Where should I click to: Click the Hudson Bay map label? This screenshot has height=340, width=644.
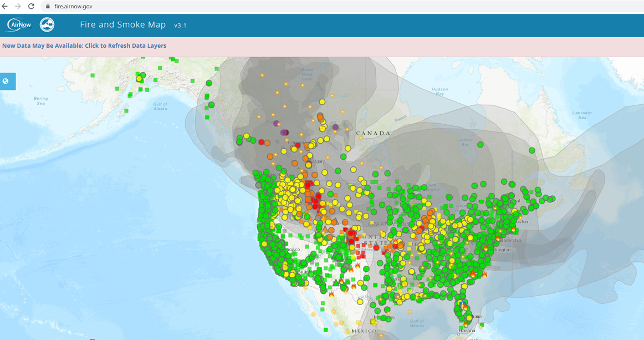[x=439, y=91]
